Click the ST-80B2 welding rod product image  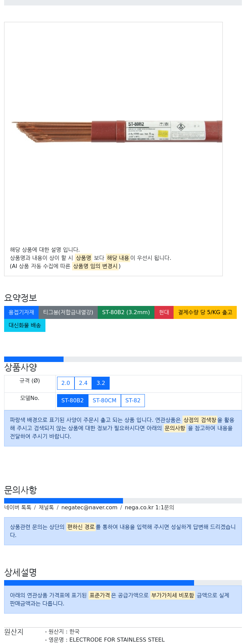click(117, 131)
